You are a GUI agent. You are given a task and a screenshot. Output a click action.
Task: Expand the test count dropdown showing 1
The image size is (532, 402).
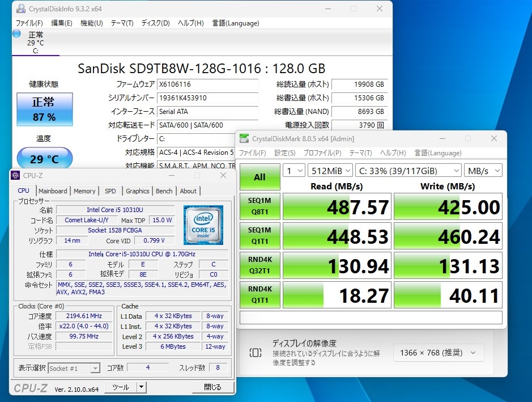294,171
